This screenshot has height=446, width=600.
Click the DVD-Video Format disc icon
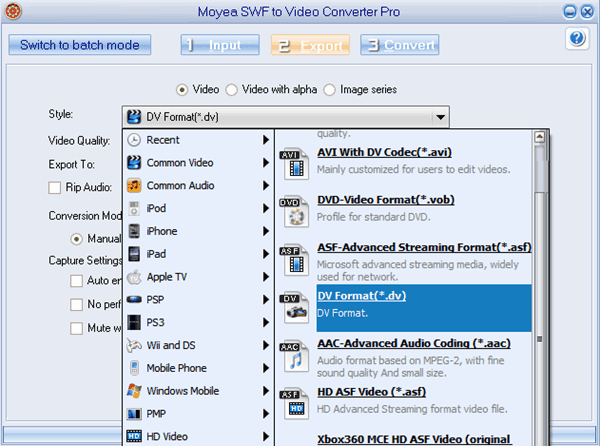coord(294,212)
